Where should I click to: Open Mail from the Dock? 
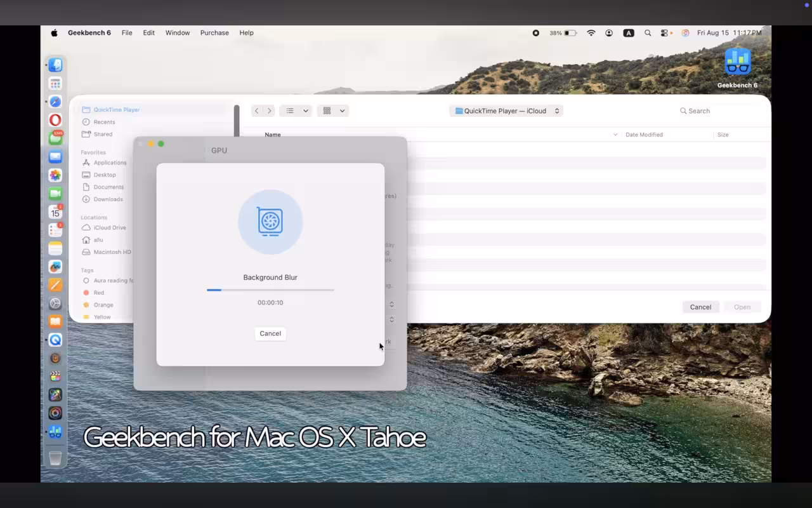pos(55,156)
